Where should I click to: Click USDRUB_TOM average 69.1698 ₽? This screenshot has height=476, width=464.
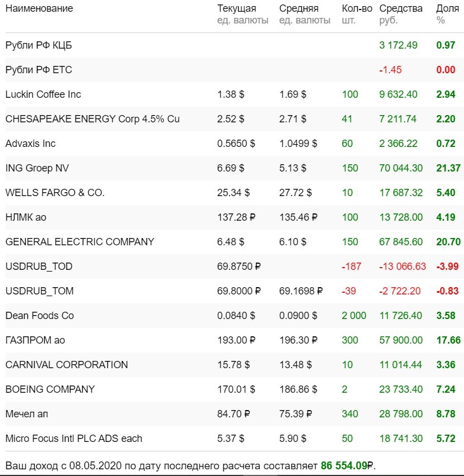(301, 291)
